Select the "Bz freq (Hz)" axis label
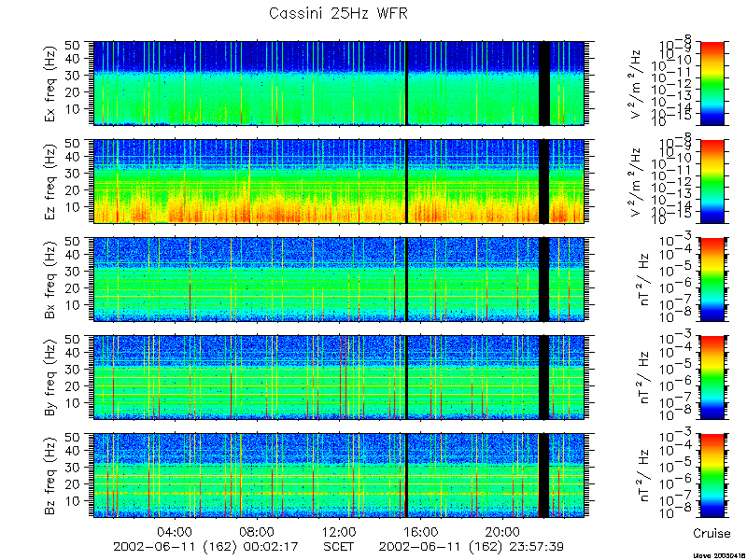The image size is (747, 560). point(50,476)
